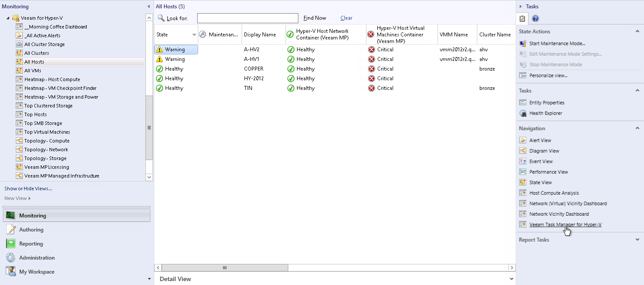The width and height of the screenshot is (644, 285).
Task: Select All Hosts in the tree
Action: 34,62
